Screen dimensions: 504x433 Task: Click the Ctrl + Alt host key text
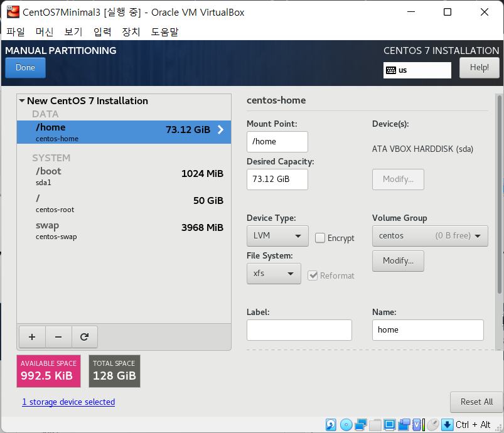(473, 425)
